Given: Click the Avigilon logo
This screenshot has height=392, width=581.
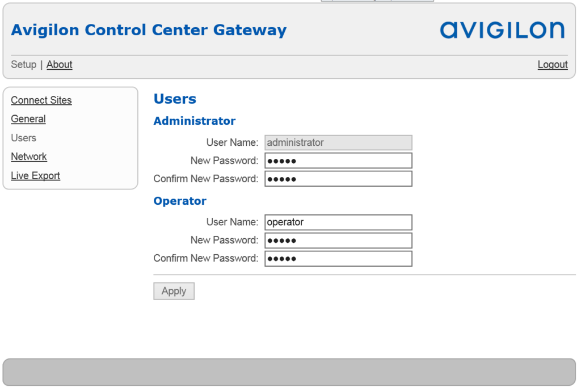Looking at the screenshot, I should 502,30.
